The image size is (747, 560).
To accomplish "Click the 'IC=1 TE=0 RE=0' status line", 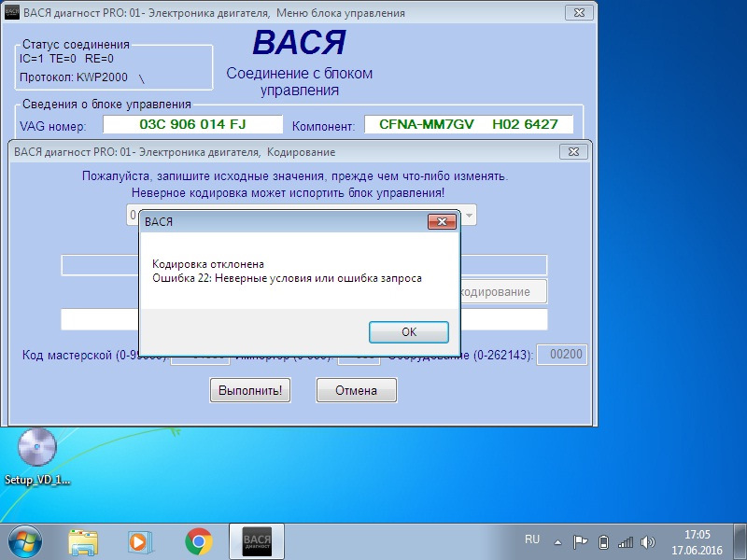I will coord(66,59).
